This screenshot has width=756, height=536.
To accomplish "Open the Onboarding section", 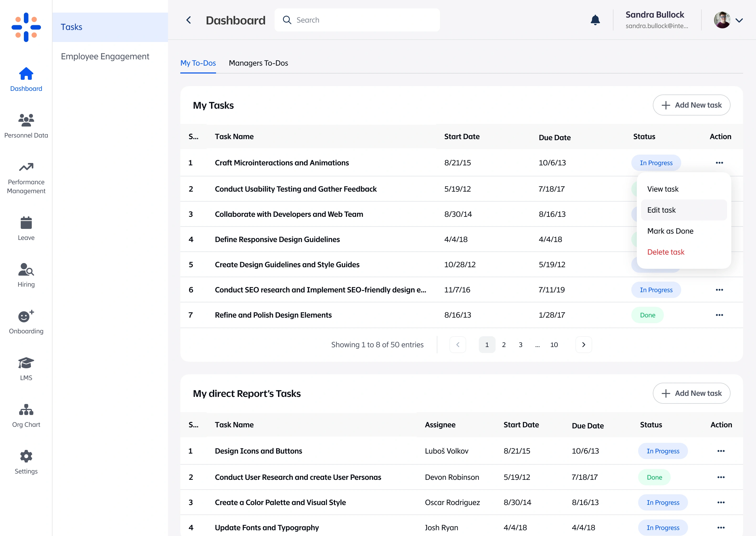I will [x=26, y=322].
